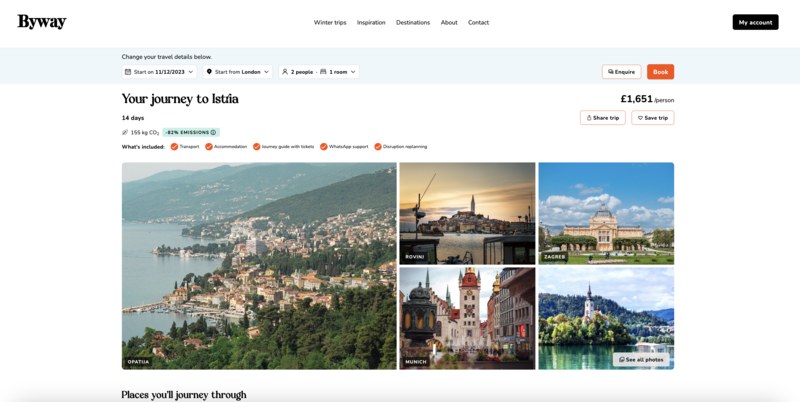Click the calendar icon beside start date

(128, 72)
